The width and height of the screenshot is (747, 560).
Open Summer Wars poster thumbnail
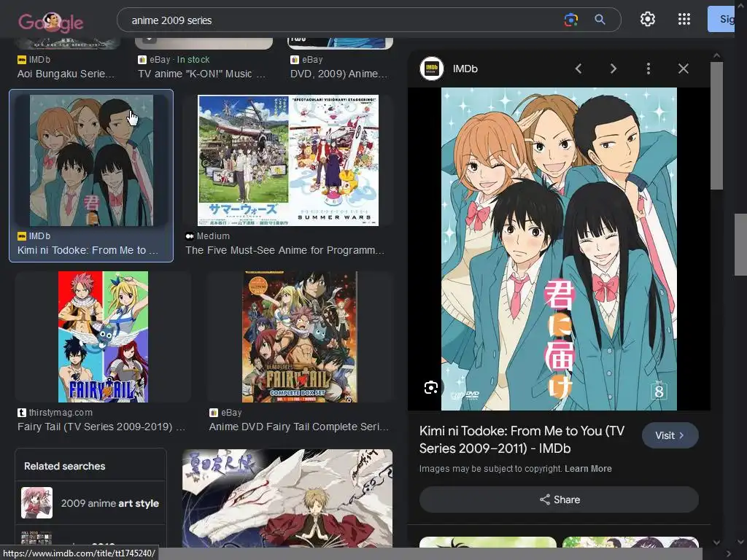tap(288, 160)
